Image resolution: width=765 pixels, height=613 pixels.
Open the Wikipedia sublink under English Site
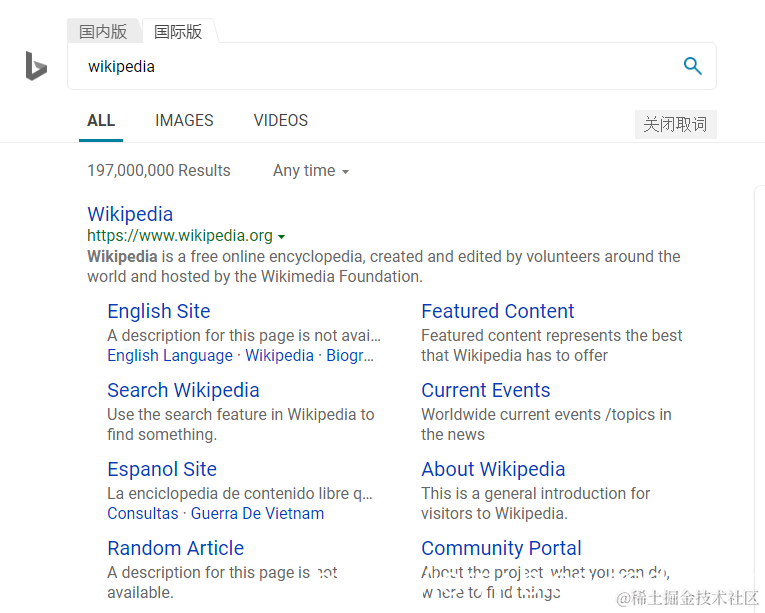click(279, 356)
